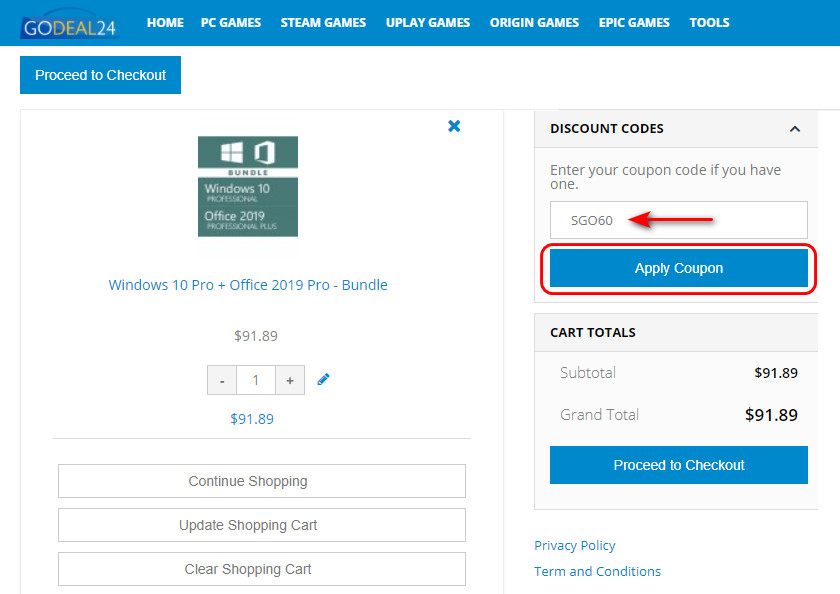Go to the Home page
Screen dimensions: 840x594
(x=165, y=22)
